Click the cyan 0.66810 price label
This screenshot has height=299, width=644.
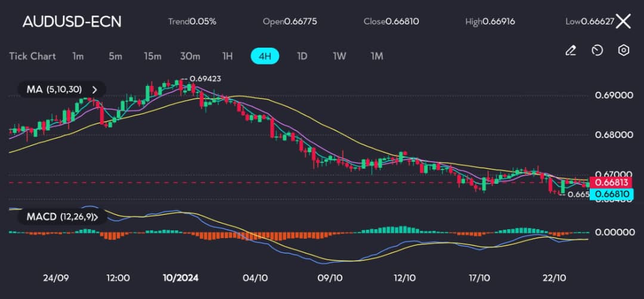click(x=608, y=194)
